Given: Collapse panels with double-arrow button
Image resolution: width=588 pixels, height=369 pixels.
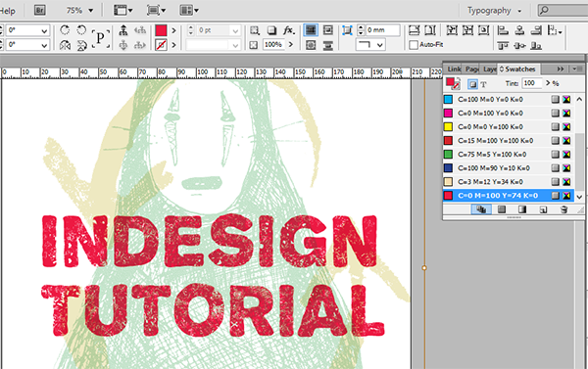Looking at the screenshot, I should [x=561, y=69].
